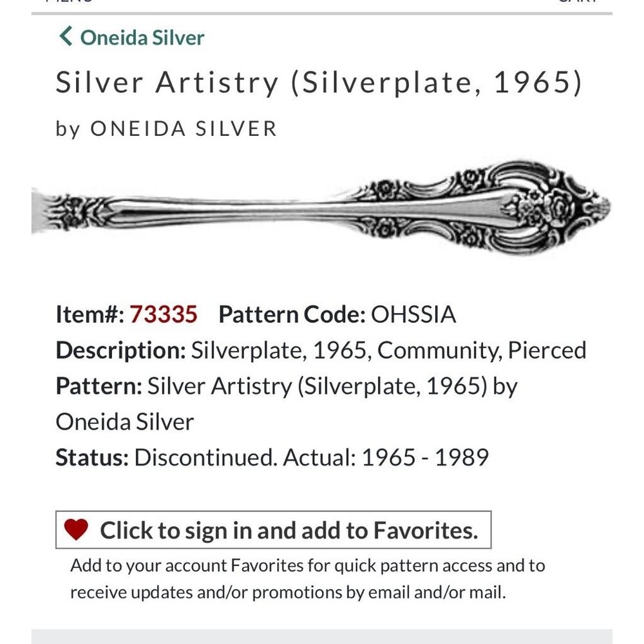Sign in to add pattern to Favorites

point(288,531)
